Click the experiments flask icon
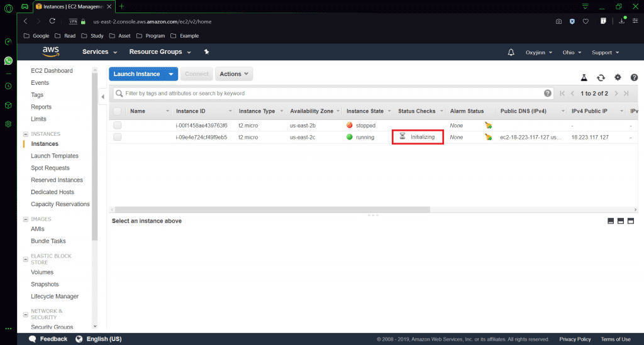Image resolution: width=644 pixels, height=345 pixels. [x=584, y=77]
